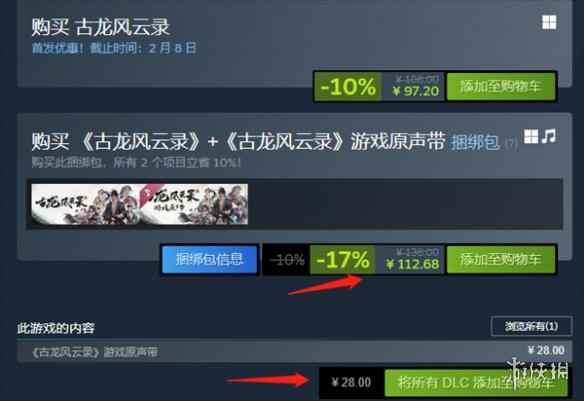Click the ¥28.00 total beside the DLC button
584x401 pixels.
coord(351,382)
